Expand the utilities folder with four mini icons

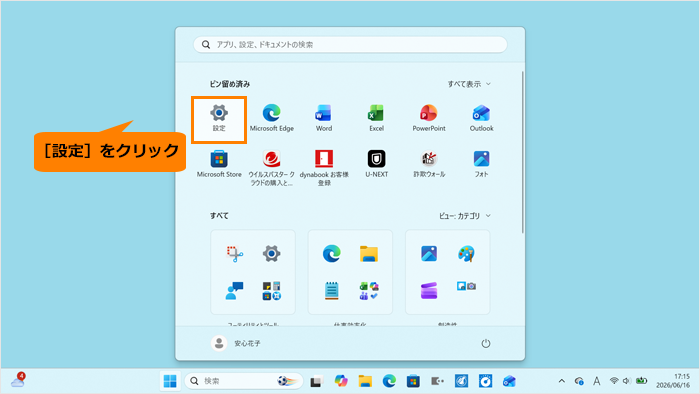tap(271, 290)
